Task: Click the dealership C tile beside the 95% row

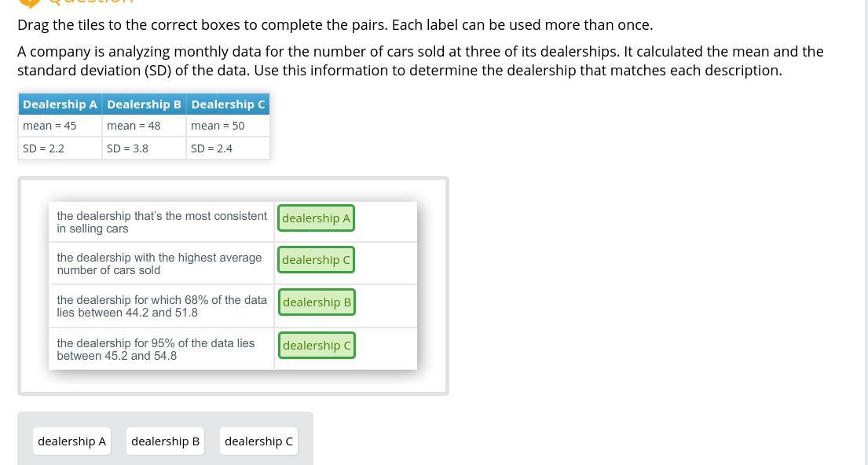Action: click(x=317, y=346)
